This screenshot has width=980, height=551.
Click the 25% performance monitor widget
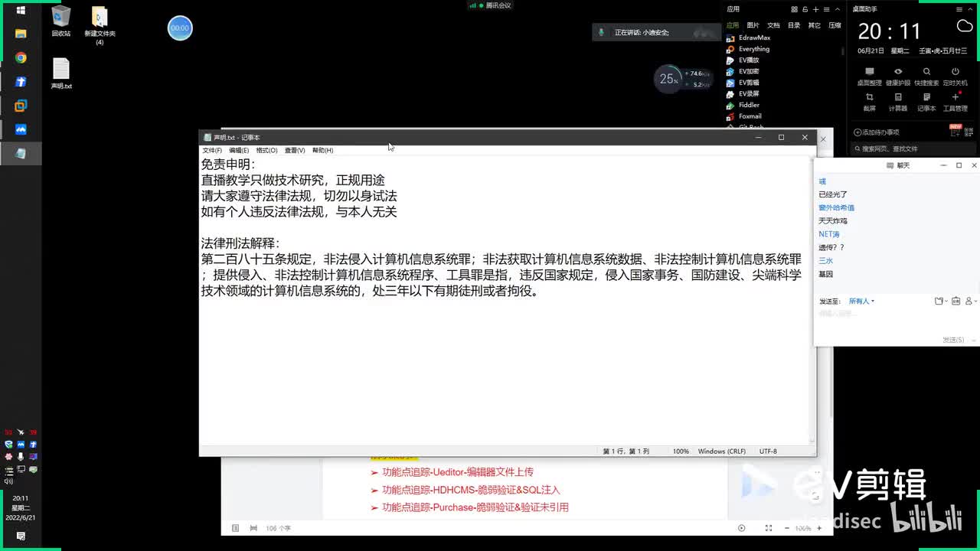[x=683, y=79]
